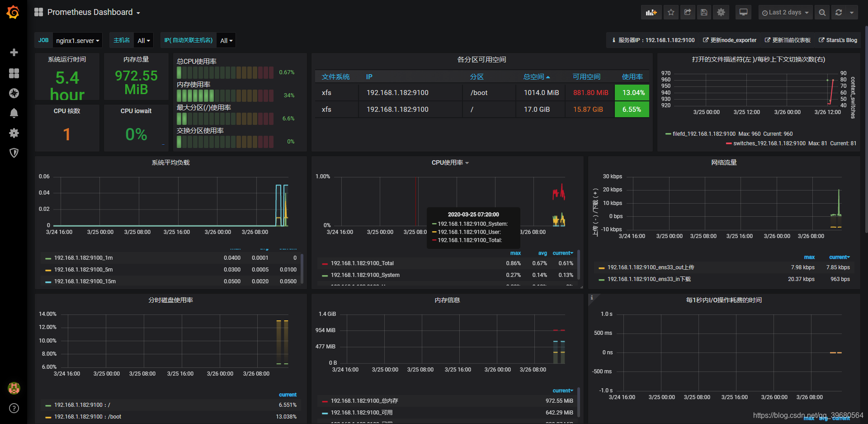Open the Server Admin shield icon
Image resolution: width=868 pixels, height=424 pixels.
pyautogui.click(x=14, y=153)
